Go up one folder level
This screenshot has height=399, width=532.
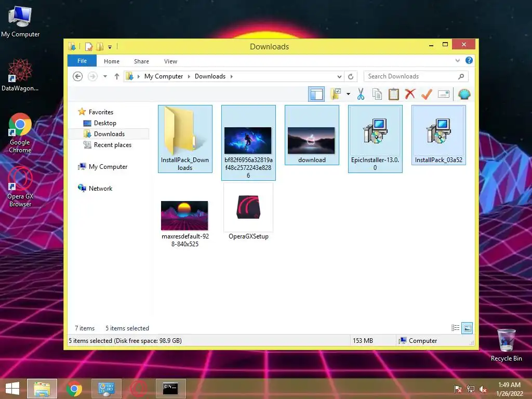click(x=117, y=76)
